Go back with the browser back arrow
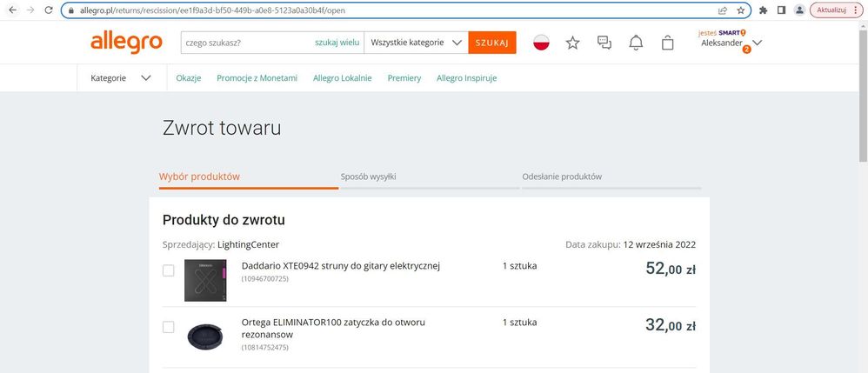868x373 pixels. point(13,10)
